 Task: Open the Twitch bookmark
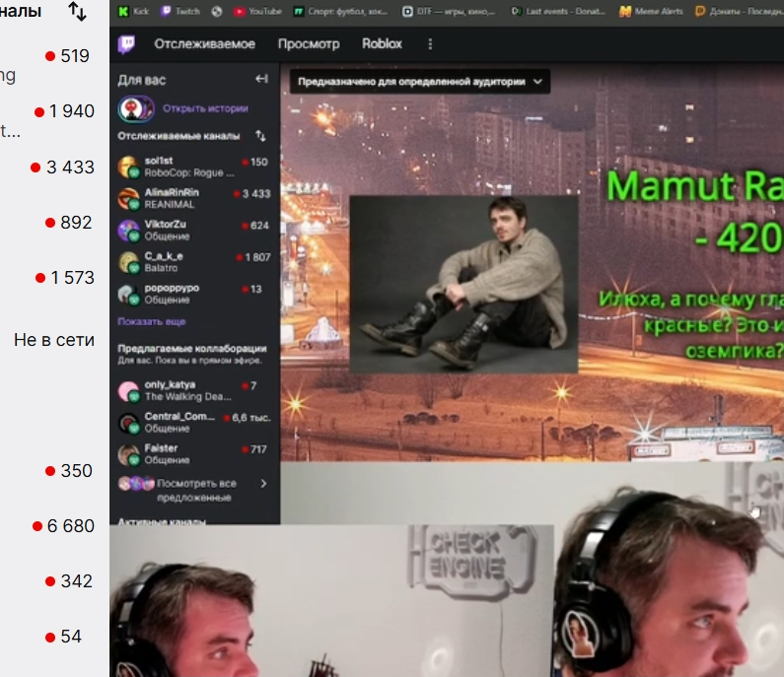(x=180, y=11)
